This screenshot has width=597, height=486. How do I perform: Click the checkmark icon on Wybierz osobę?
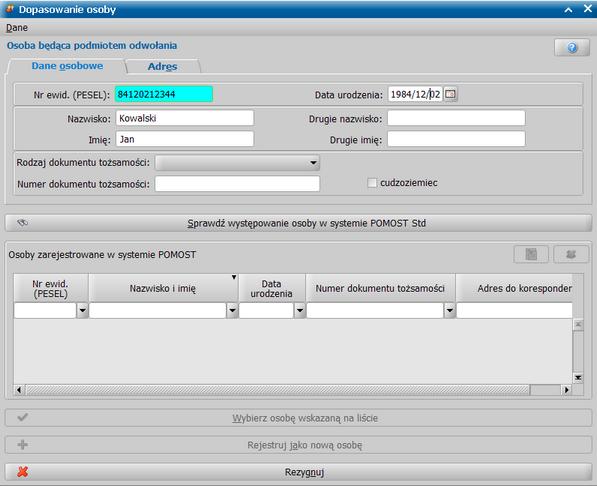coord(22,417)
